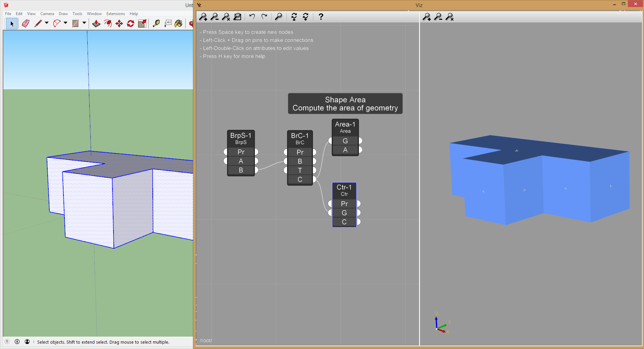Expand the pencil Line tool dropdown

[47, 23]
